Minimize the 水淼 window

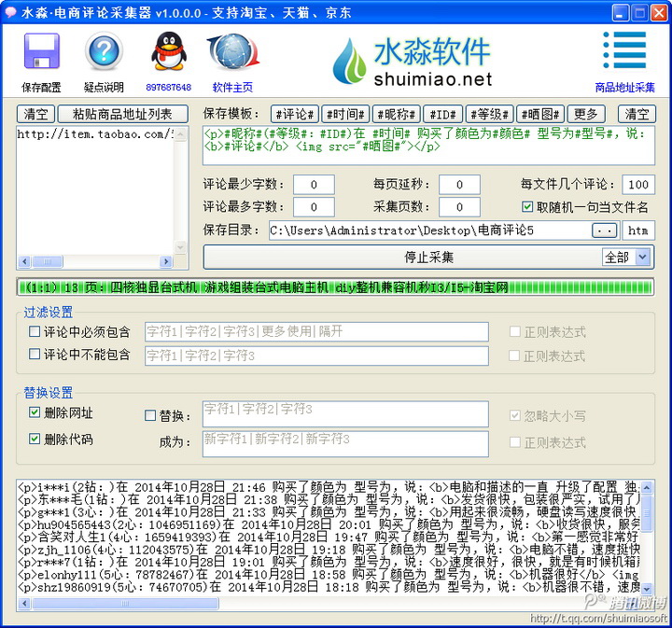pyautogui.click(x=620, y=13)
